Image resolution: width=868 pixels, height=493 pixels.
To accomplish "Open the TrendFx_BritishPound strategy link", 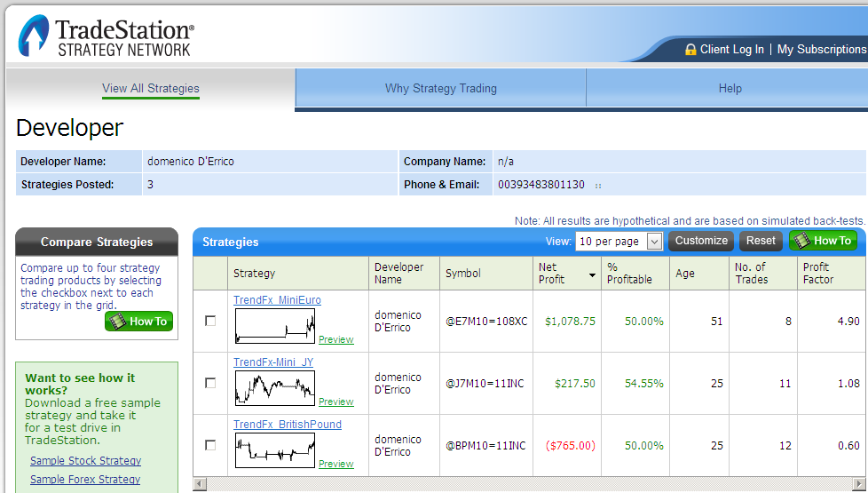I will (288, 425).
